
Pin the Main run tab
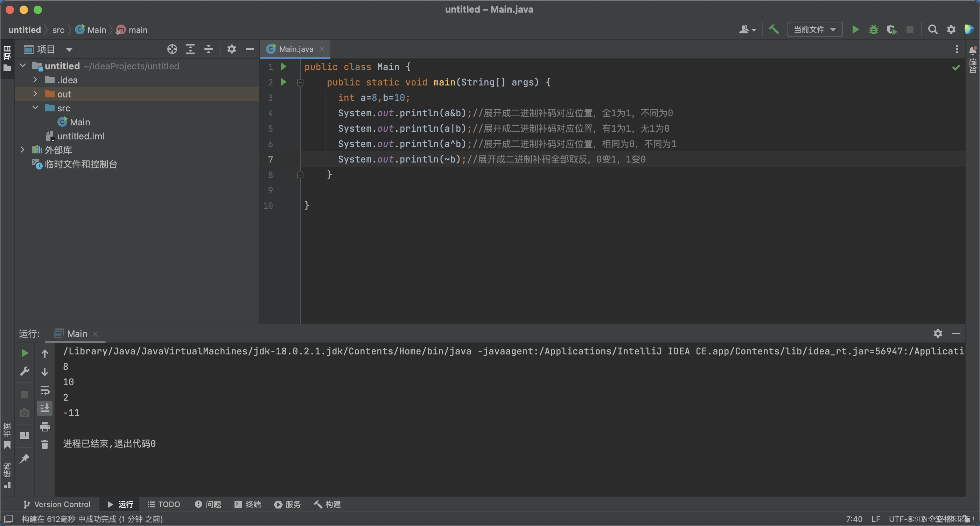point(24,458)
